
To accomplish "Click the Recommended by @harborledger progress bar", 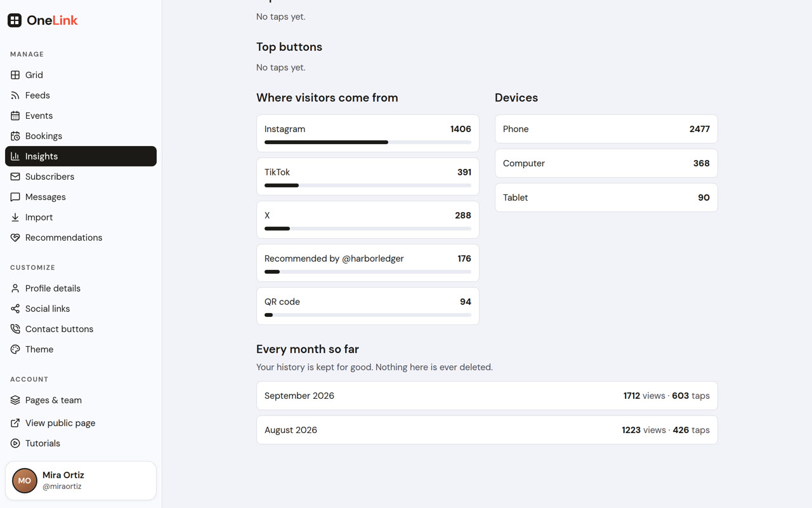I will click(368, 272).
